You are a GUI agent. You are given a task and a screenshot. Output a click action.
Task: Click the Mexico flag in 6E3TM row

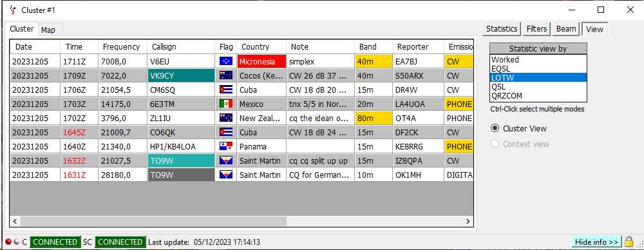226,104
